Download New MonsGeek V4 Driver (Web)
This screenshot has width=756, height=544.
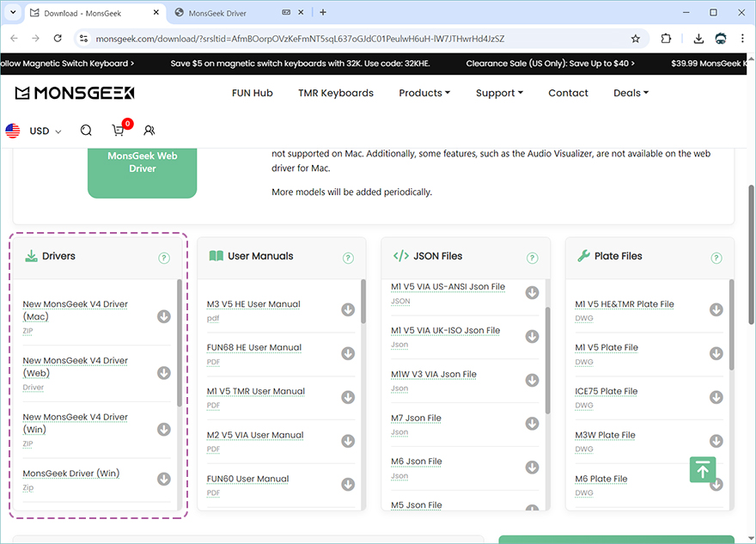coord(164,373)
